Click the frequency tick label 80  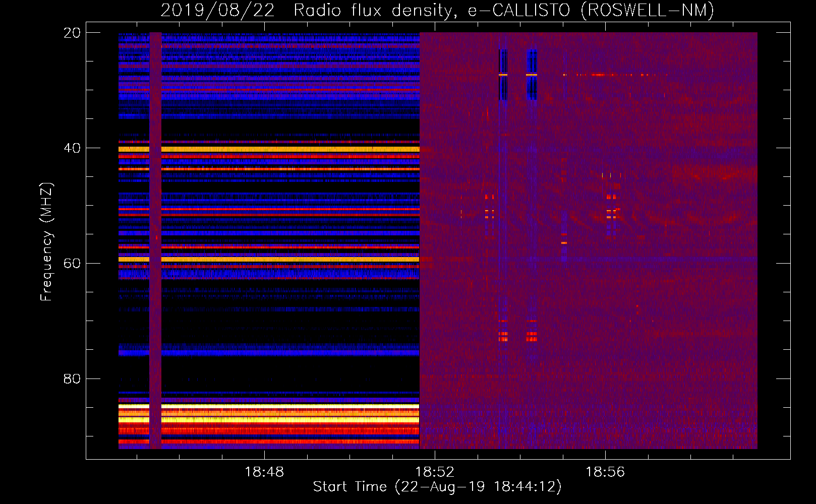click(x=72, y=379)
